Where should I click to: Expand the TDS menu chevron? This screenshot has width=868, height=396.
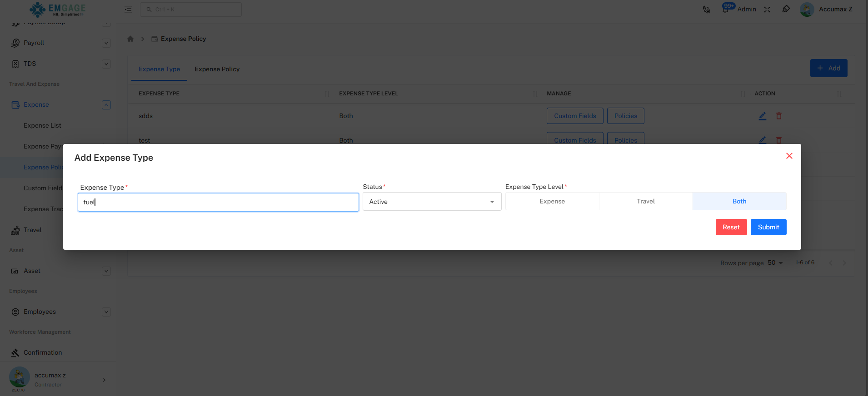[106, 64]
